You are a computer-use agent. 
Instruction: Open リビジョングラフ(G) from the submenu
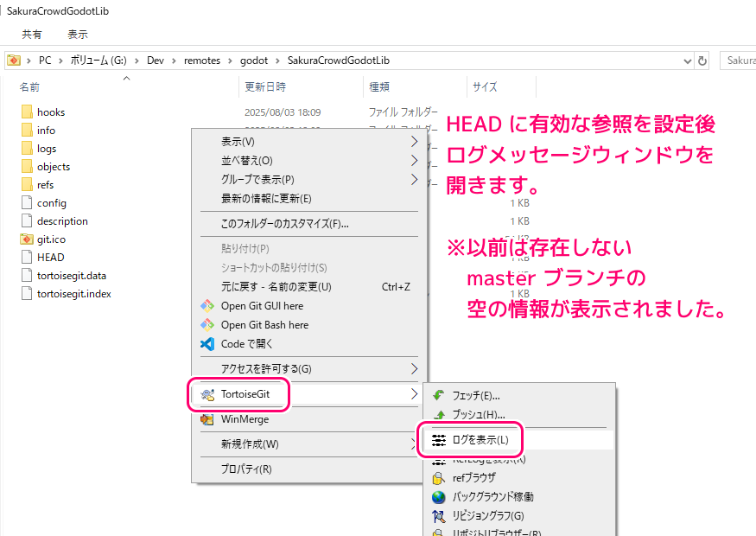tap(488, 516)
